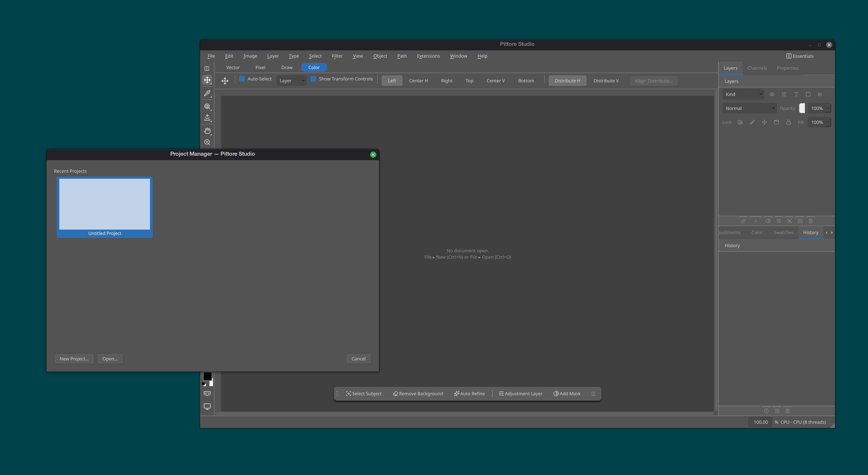Select the Eyedropper tool
The width and height of the screenshot is (868, 475).
coord(207,93)
